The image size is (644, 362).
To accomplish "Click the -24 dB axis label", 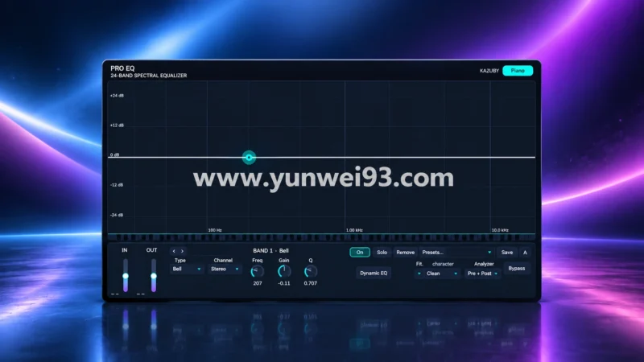I will [x=117, y=215].
